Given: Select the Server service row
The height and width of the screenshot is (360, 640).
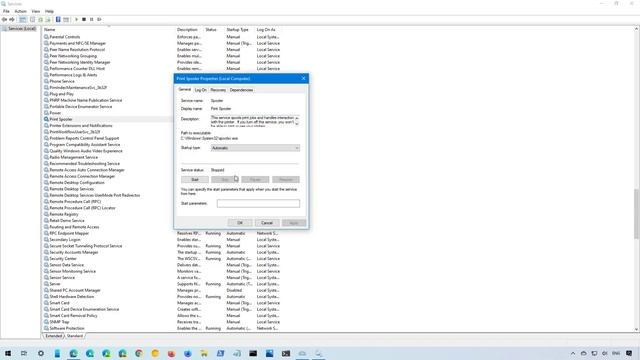Looking at the screenshot, I should click(55, 284).
